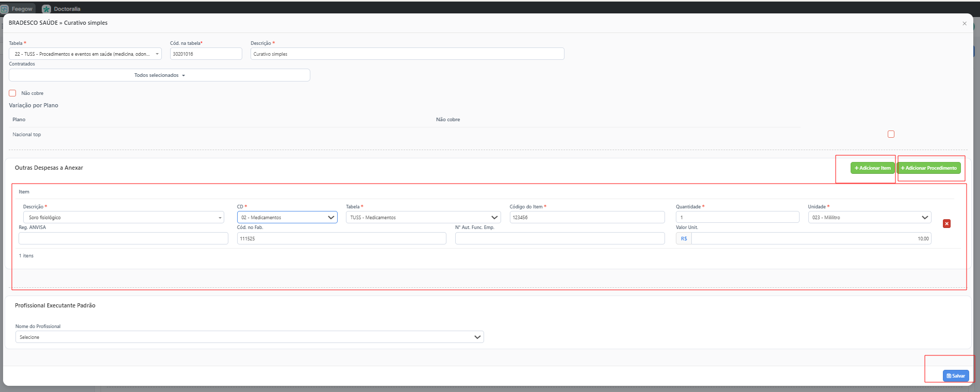The width and height of the screenshot is (980, 392).
Task: Switch to the Doctoralia browser tab
Action: click(61, 9)
